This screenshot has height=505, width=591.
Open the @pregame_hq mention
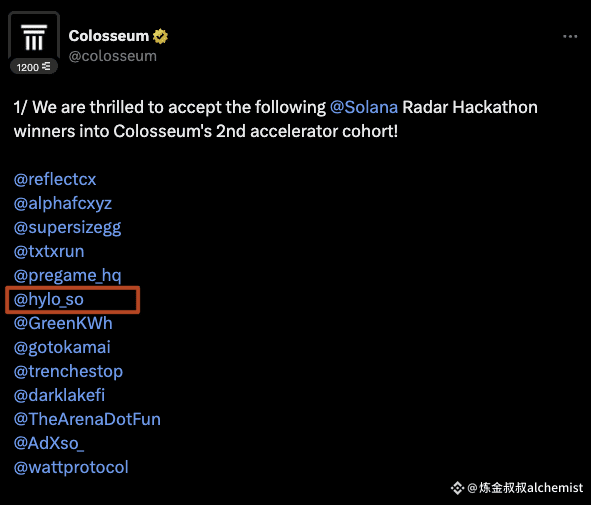[x=67, y=275]
